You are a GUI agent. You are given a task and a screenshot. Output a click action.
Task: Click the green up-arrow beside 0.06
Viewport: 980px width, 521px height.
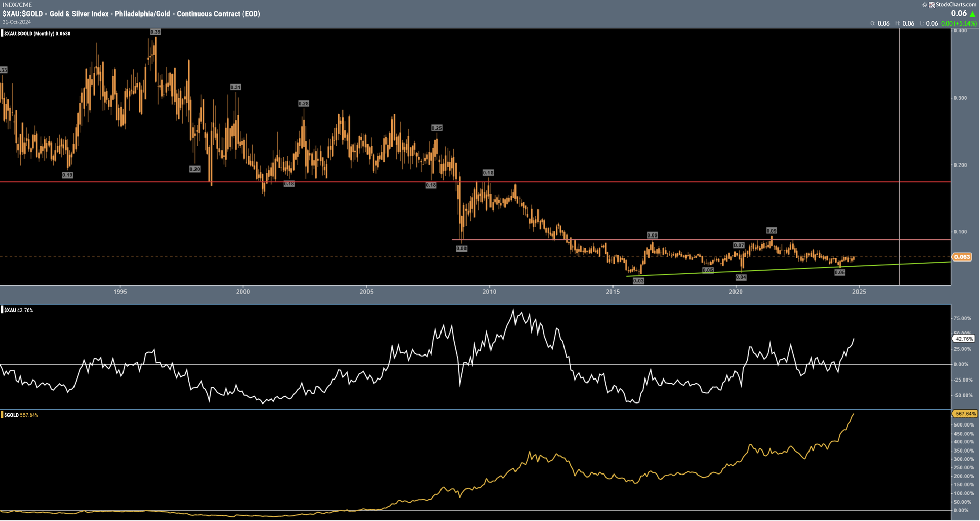pyautogui.click(x=972, y=14)
